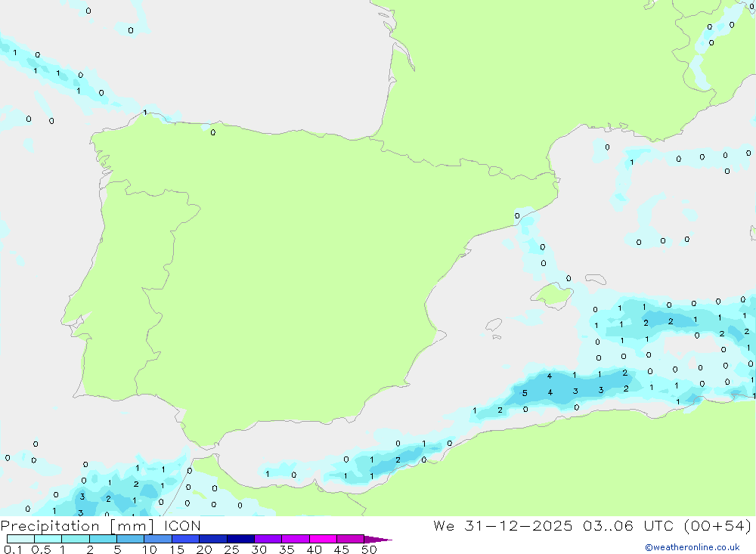Select the 40–45 mm magenta legend swatch

coord(323,539)
